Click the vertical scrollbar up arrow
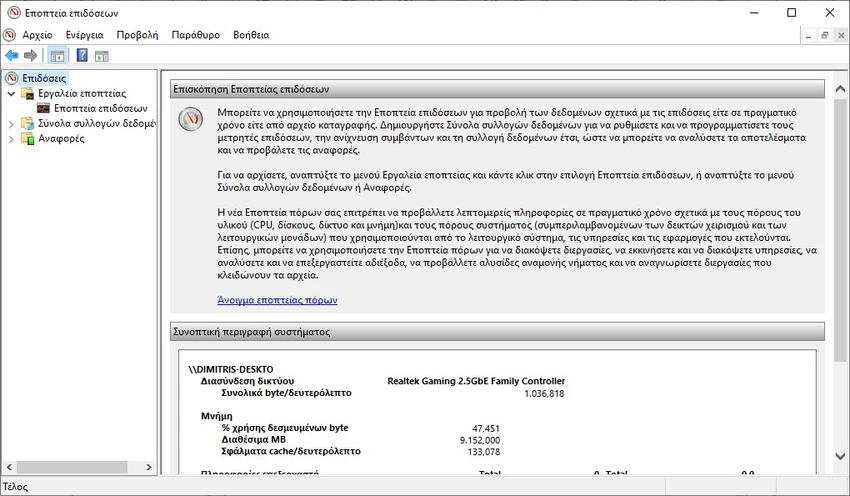Image resolution: width=850 pixels, height=496 pixels. [840, 88]
